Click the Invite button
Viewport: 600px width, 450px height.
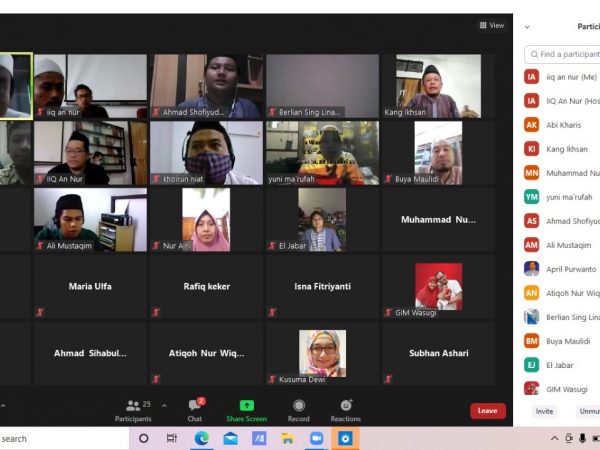click(544, 411)
